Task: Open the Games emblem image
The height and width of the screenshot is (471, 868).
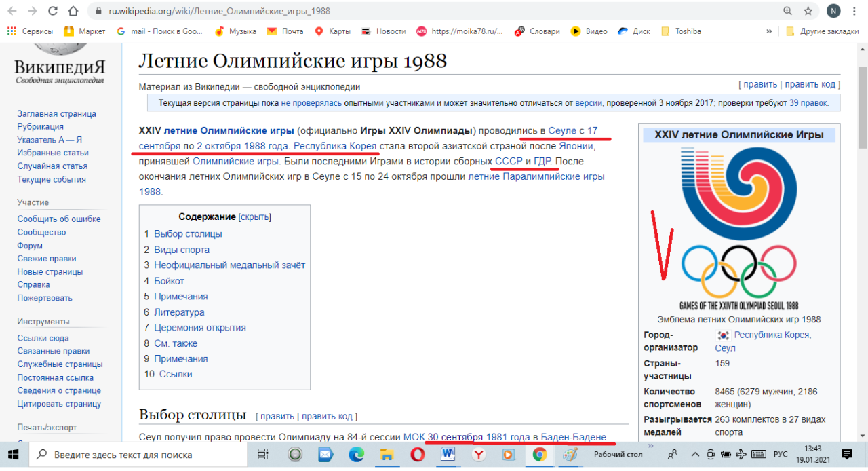Action: 739,228
